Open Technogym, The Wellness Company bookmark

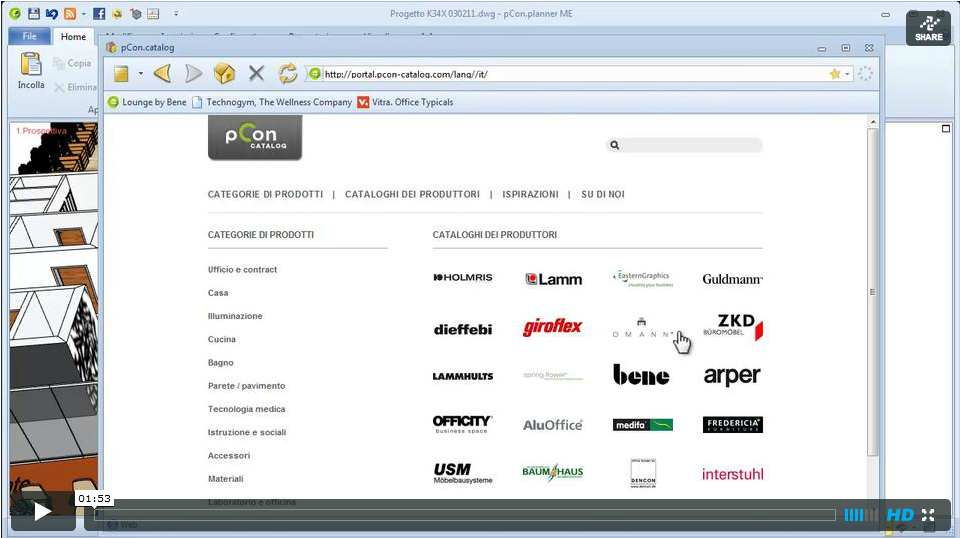click(x=272, y=102)
